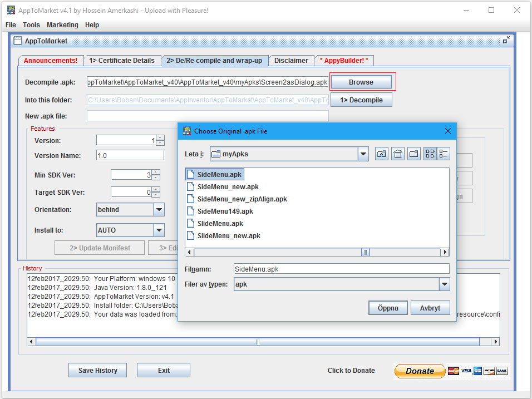Open the Disclaimer tab
The image size is (532, 399).
click(x=291, y=61)
